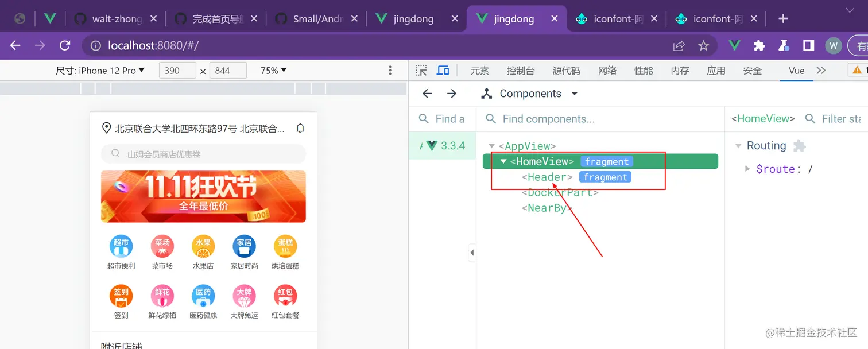Switch to the 网络 Network tab in DevTools
Viewport: 868px width, 349px height.
coord(607,70)
